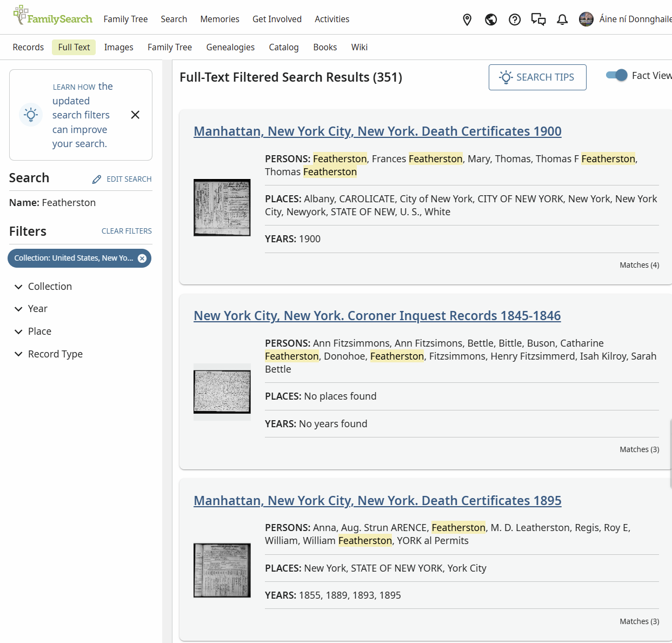The height and width of the screenshot is (643, 672).
Task: Expand the Place filter
Action: pos(33,332)
